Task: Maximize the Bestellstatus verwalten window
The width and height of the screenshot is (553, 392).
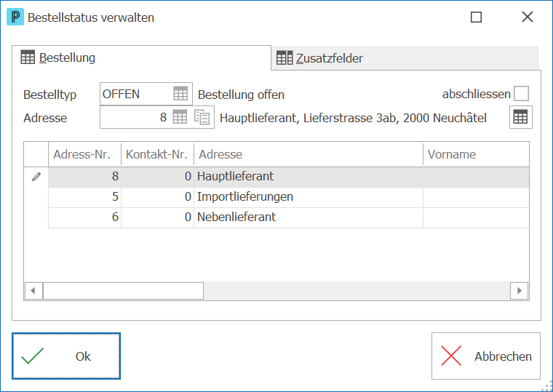Action: 476,17
